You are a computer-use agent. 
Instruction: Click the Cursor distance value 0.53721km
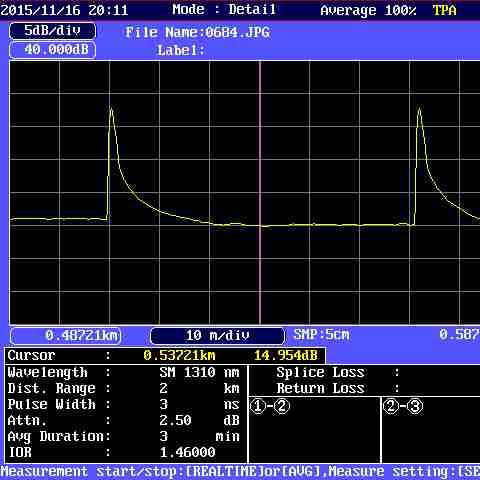point(179,356)
